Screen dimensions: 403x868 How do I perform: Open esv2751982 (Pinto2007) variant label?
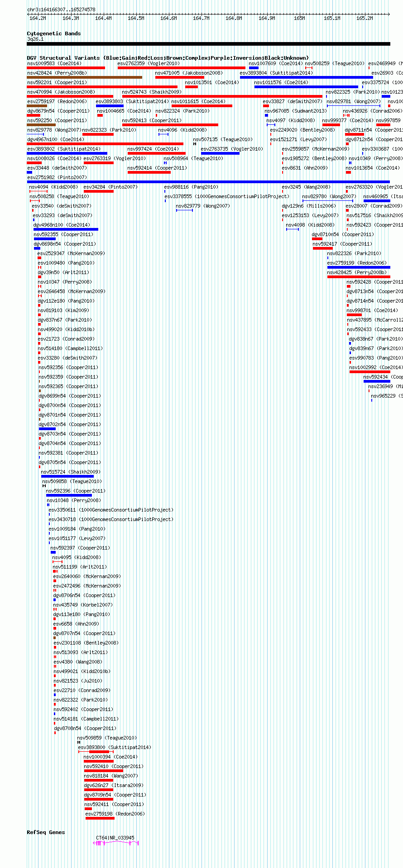coord(57,177)
